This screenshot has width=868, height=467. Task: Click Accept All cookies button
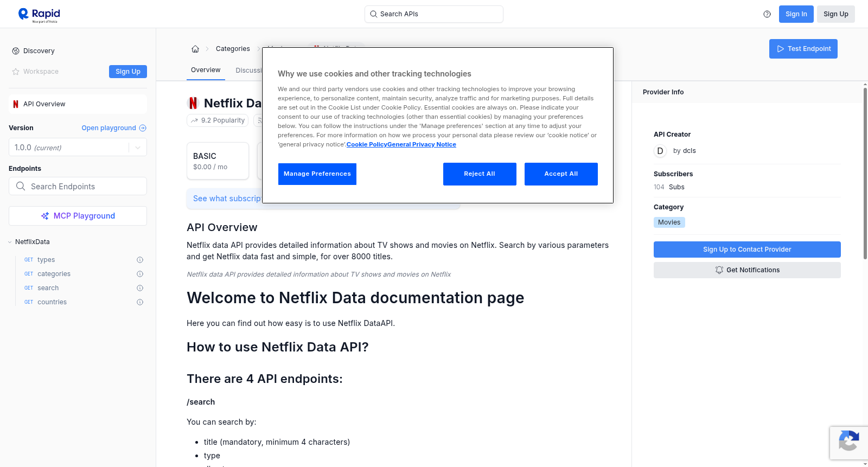(561, 174)
